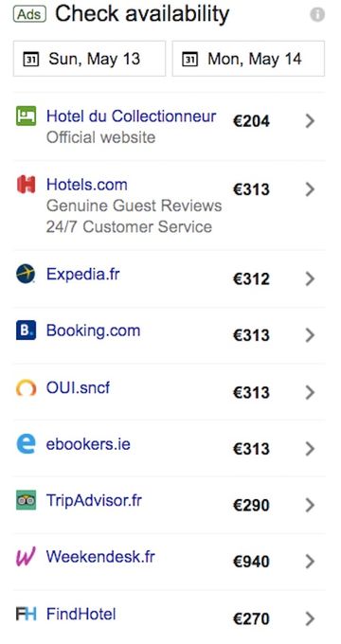Expand the FindHotel €270 row chevron
Viewport: 341px width, 644px height.
[x=310, y=618]
